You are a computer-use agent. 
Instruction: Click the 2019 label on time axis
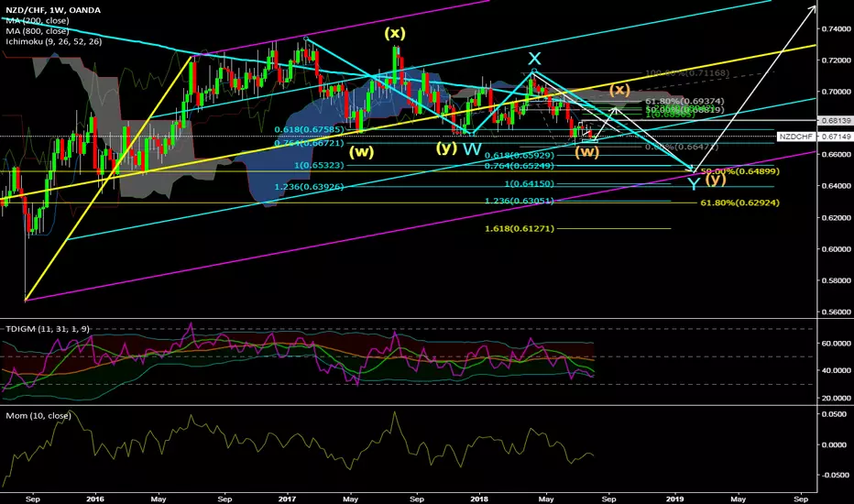[x=674, y=499]
